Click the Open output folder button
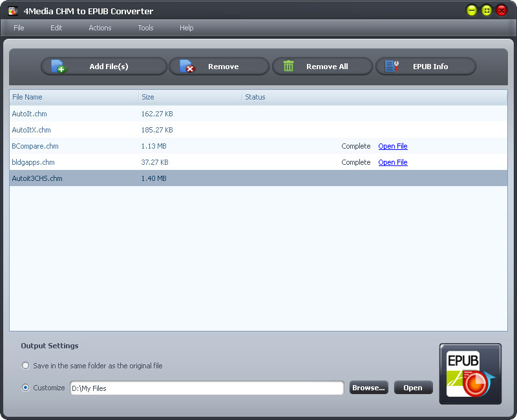This screenshot has width=517, height=420. (413, 388)
